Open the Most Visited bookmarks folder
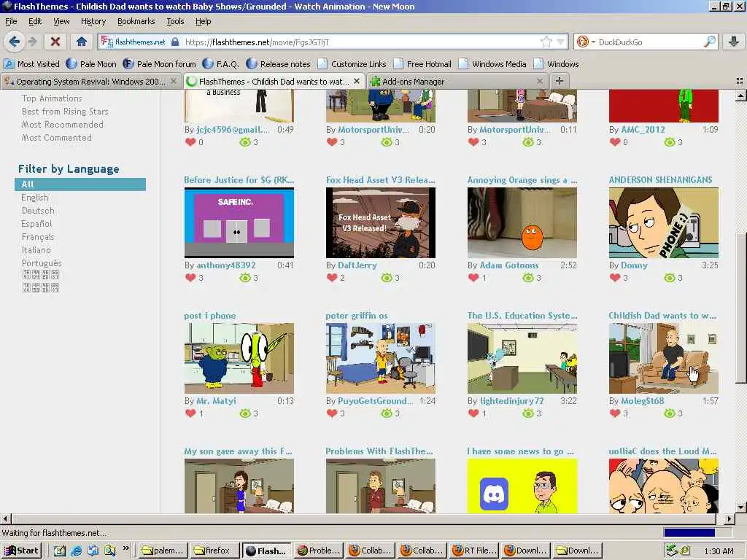747x560 pixels. 32,64
